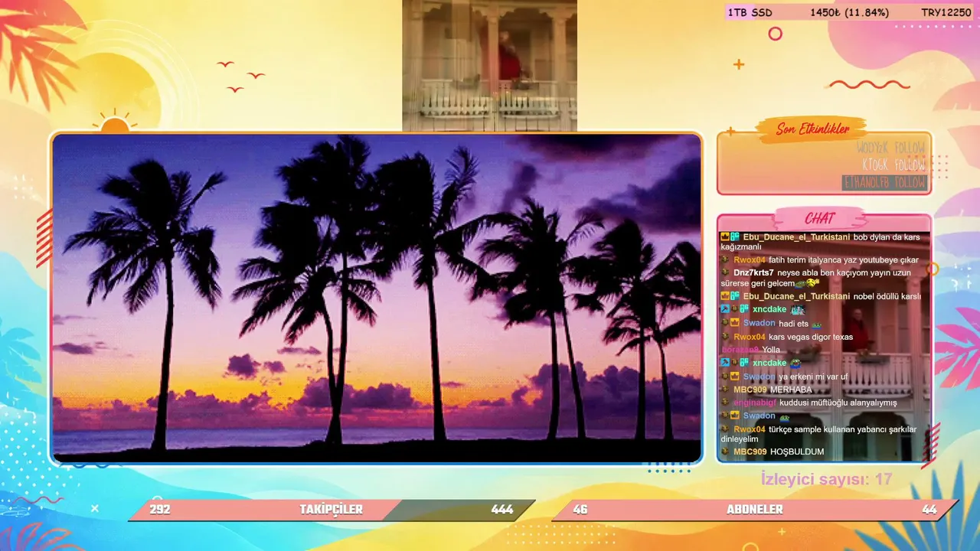This screenshot has width=980, height=551.
Task: Select the highlighted "ETHANOLFB FOLLOW" event
Action: [x=884, y=183]
